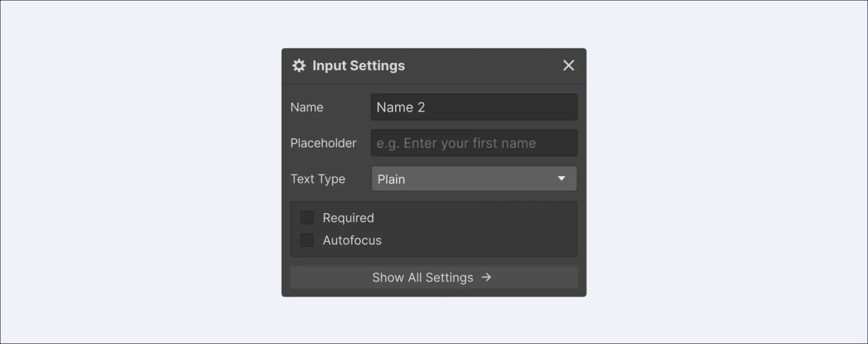Tick the Autofocus checkbox
This screenshot has width=868, height=344.
[307, 240]
